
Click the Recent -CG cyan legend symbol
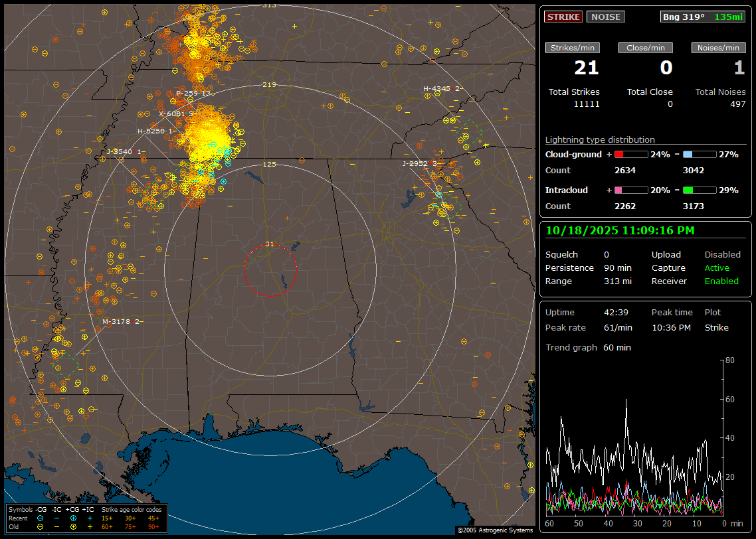pos(41,518)
